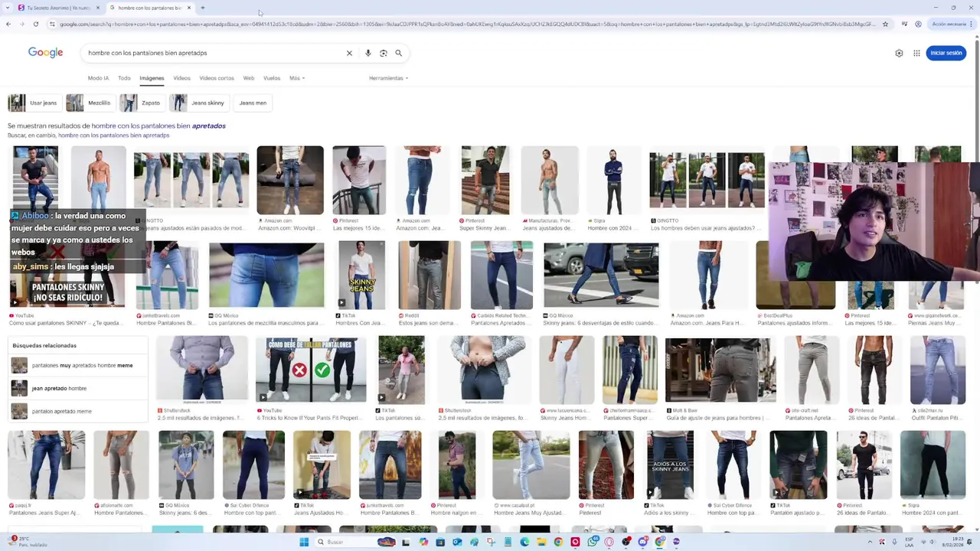Open Outlook from the taskbar
The height and width of the screenshot is (551, 980).
coord(457,542)
